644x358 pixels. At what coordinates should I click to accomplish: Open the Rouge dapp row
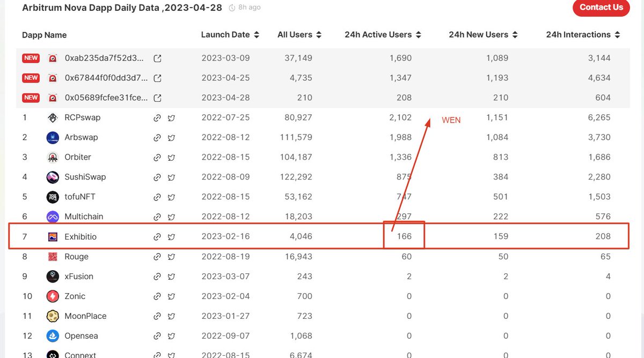(x=77, y=256)
